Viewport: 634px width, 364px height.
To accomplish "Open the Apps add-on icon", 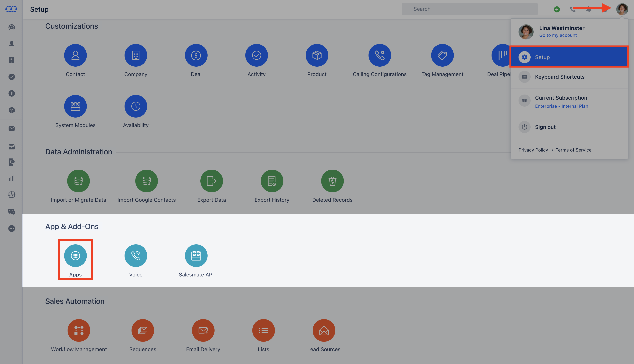I will (x=75, y=255).
